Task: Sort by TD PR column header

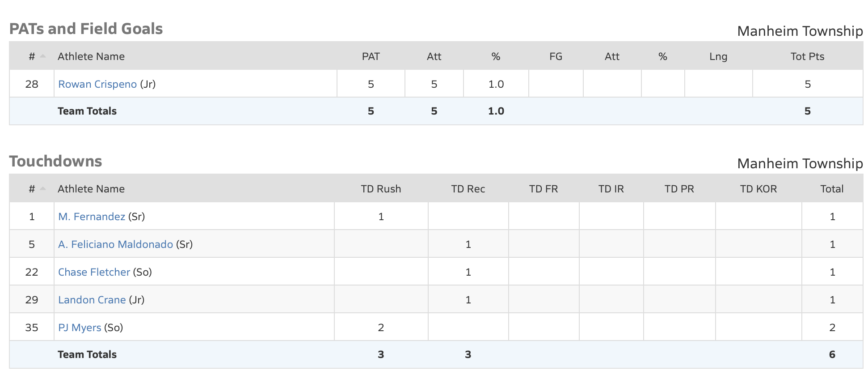Action: 679,189
